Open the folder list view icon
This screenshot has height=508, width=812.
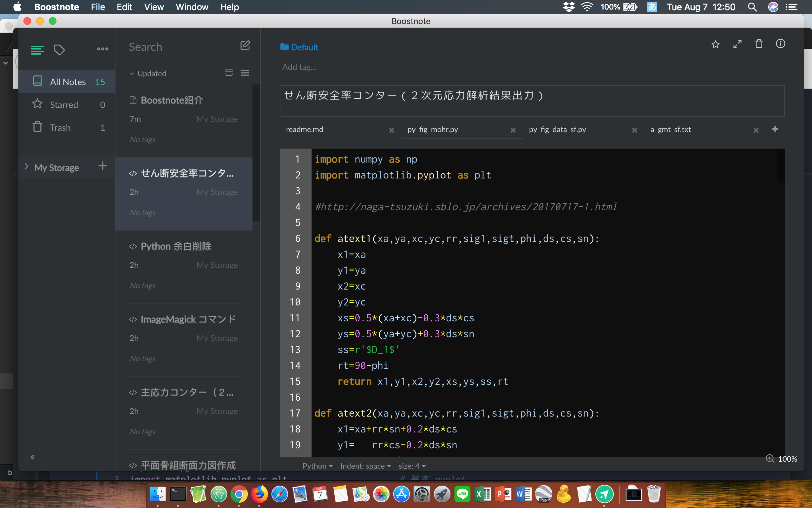tap(37, 50)
